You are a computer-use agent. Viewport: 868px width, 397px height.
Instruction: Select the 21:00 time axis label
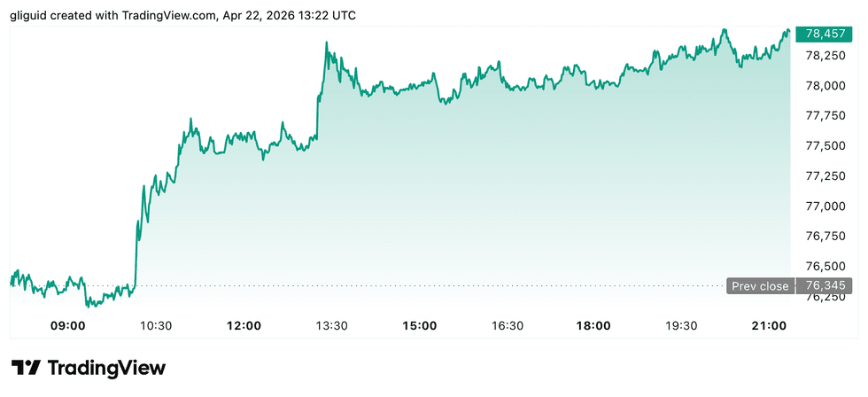click(x=769, y=325)
